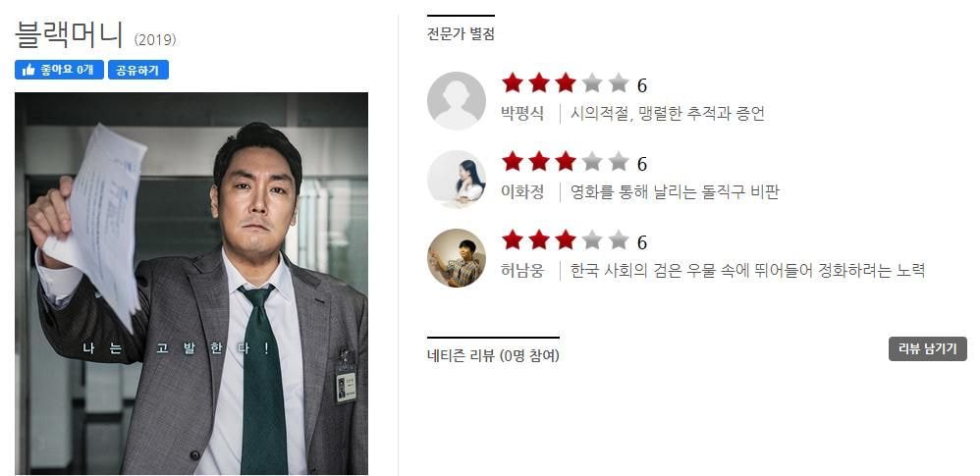Viewport: 980px width, 476px height.
Task: Click reviewer name 박평식
Action: point(522,114)
